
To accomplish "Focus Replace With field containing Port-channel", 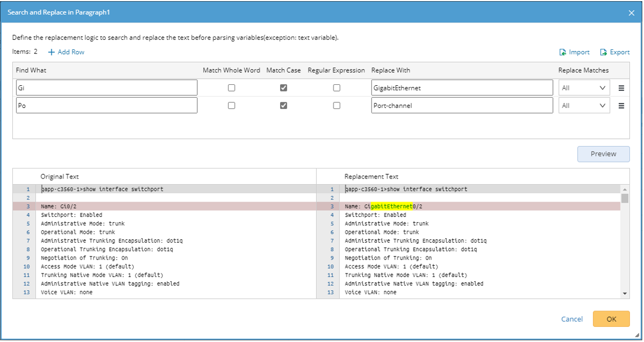I will [462, 106].
